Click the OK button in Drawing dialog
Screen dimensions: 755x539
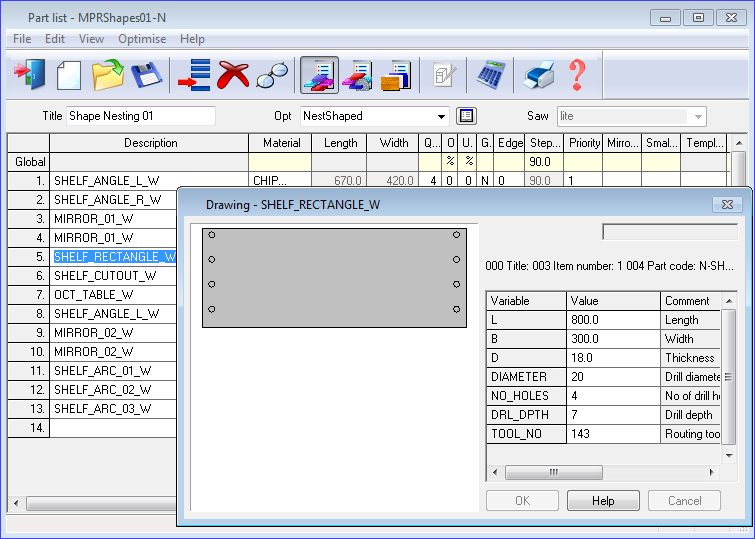(522, 500)
